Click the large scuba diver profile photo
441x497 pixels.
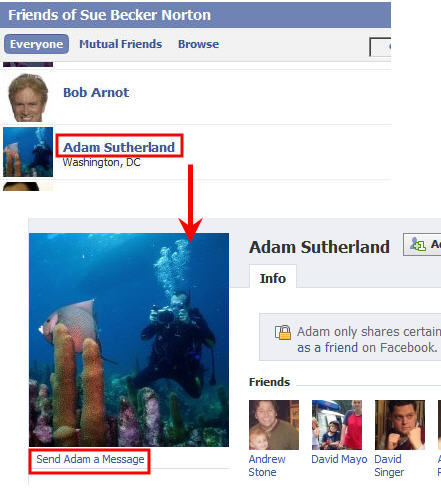tap(129, 340)
